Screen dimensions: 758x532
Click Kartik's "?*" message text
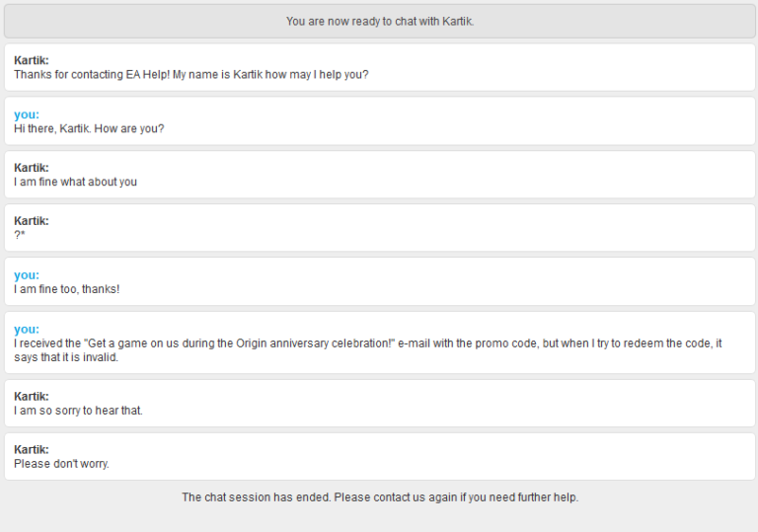20,235
